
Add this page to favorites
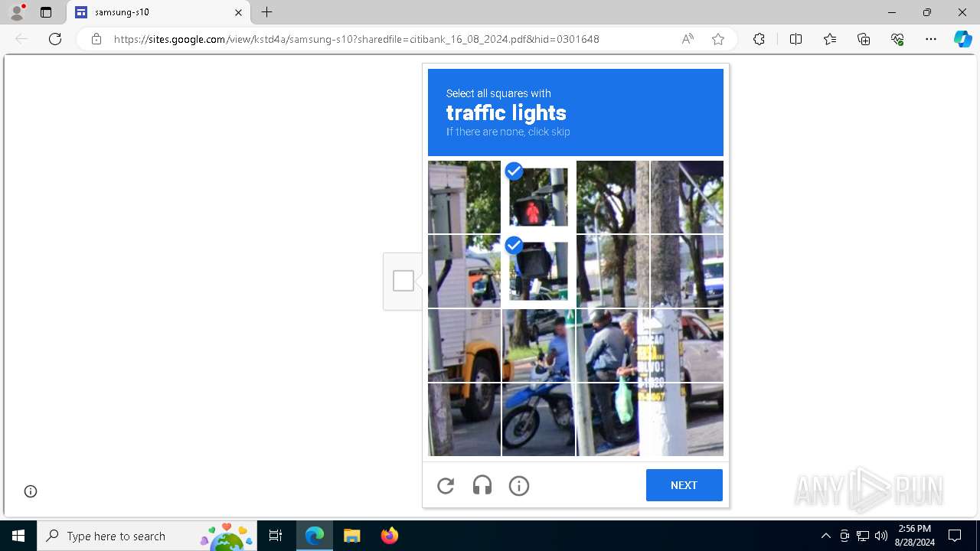(x=718, y=39)
